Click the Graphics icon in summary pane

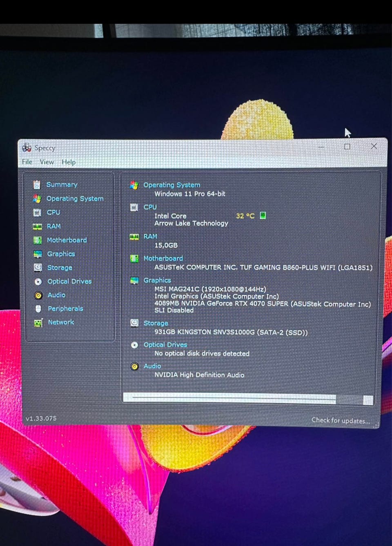(x=134, y=280)
